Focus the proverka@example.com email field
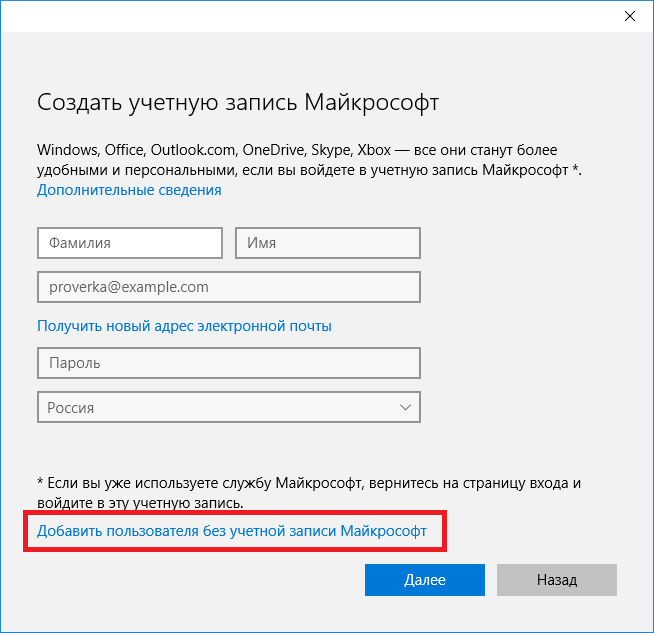The width and height of the screenshot is (654, 633). click(x=229, y=287)
